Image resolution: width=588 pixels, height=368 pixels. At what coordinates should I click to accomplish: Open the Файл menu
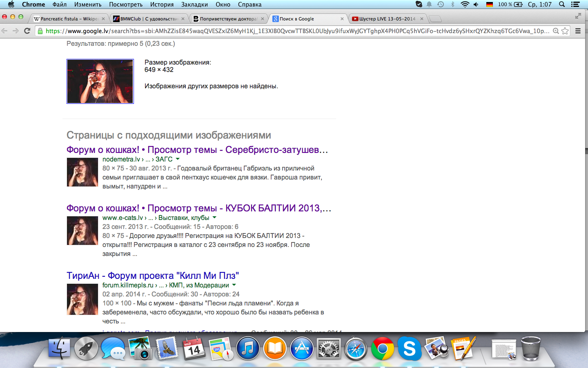click(x=60, y=4)
